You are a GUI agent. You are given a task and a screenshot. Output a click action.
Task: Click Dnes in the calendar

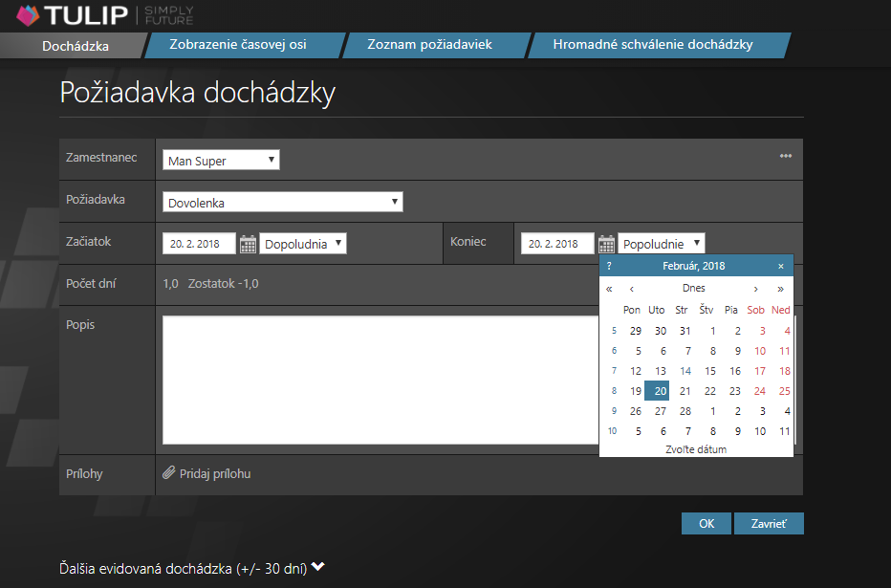coord(694,288)
